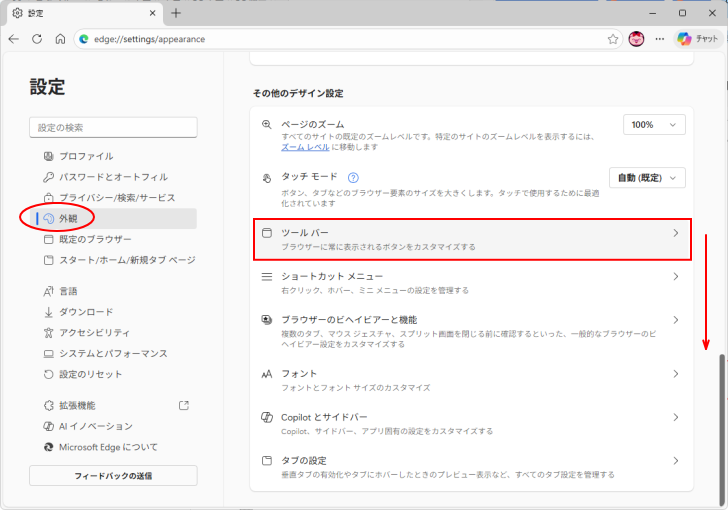
Task: Click the 言語 language icon
Action: (48, 291)
